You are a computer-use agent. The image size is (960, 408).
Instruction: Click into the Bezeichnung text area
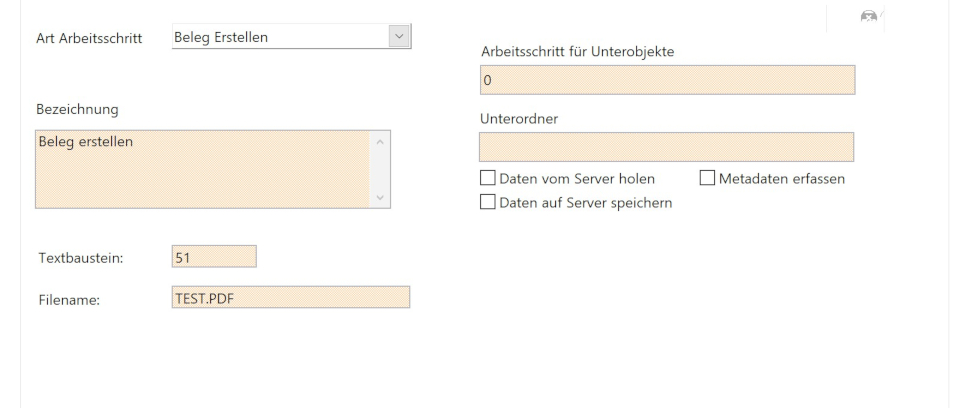(200, 168)
